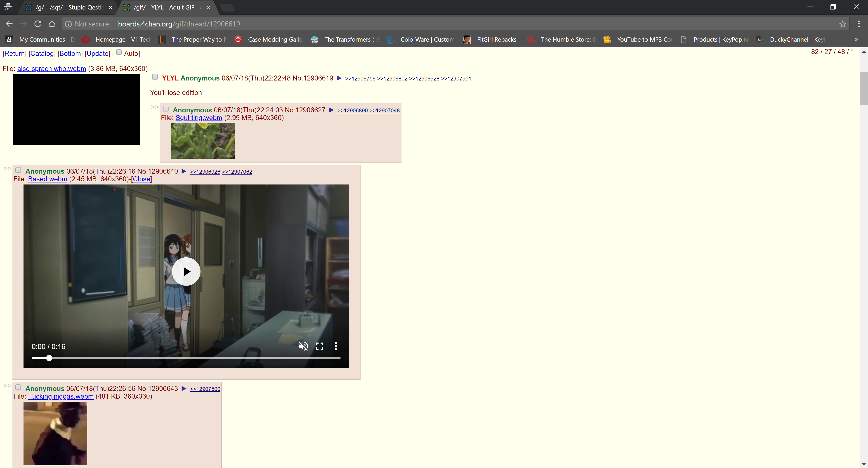Follow reply link >>12907500
Viewport: 868px width, 468px height.
pos(205,389)
